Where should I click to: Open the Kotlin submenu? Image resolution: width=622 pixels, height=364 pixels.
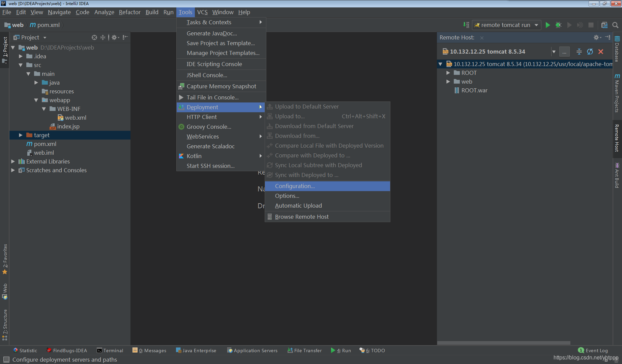[221, 156]
